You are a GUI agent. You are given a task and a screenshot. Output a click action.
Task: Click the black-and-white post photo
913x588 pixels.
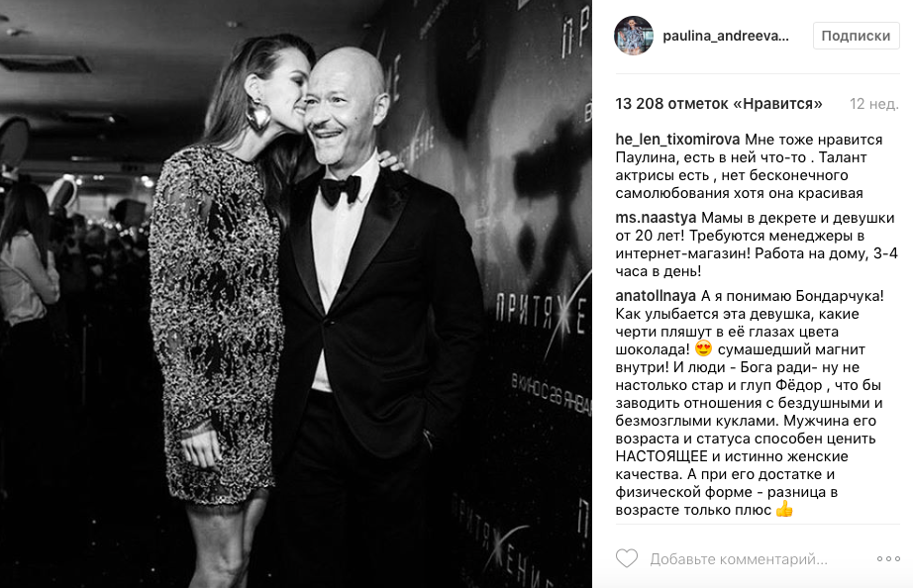[x=296, y=294]
